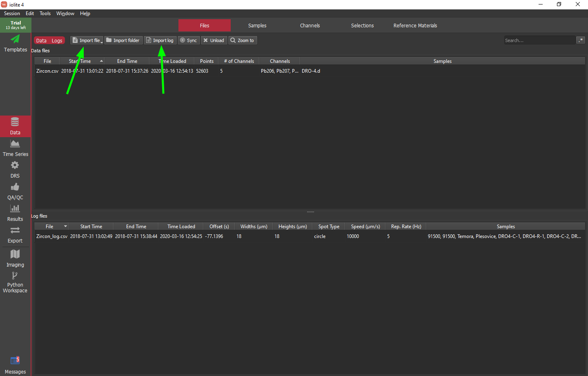Open the Edit menu
The width and height of the screenshot is (588, 376).
(x=30, y=13)
